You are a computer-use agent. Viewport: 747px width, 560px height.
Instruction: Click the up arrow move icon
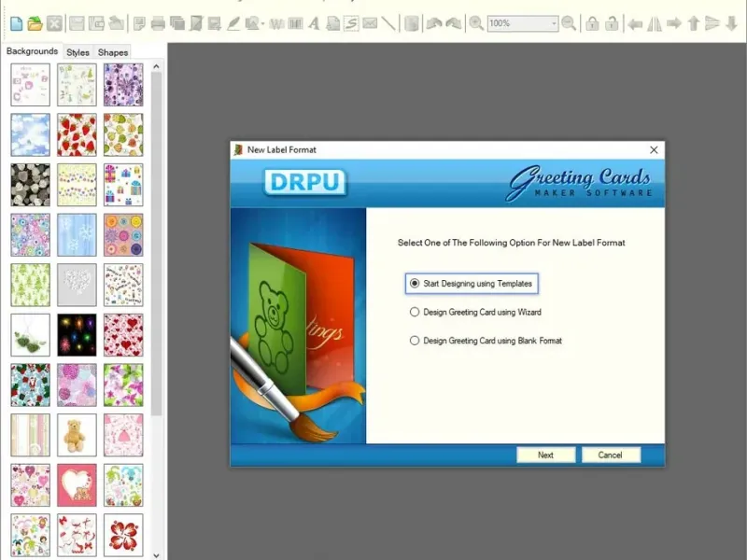click(x=694, y=22)
